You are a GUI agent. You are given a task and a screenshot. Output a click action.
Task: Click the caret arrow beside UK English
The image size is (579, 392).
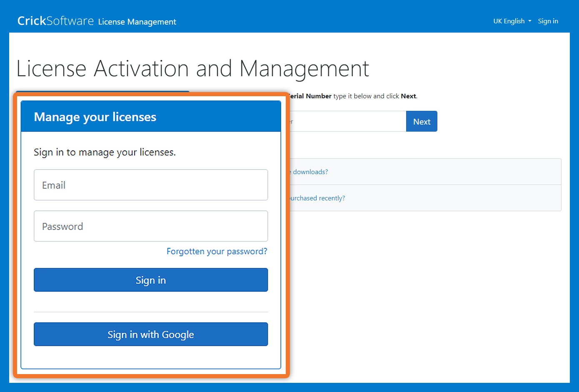pyautogui.click(x=530, y=21)
